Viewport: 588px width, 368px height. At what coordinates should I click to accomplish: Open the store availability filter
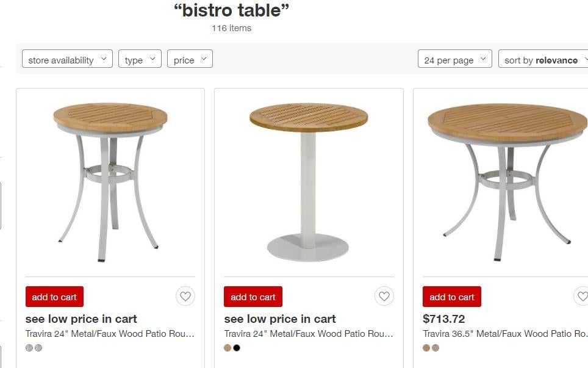point(67,59)
